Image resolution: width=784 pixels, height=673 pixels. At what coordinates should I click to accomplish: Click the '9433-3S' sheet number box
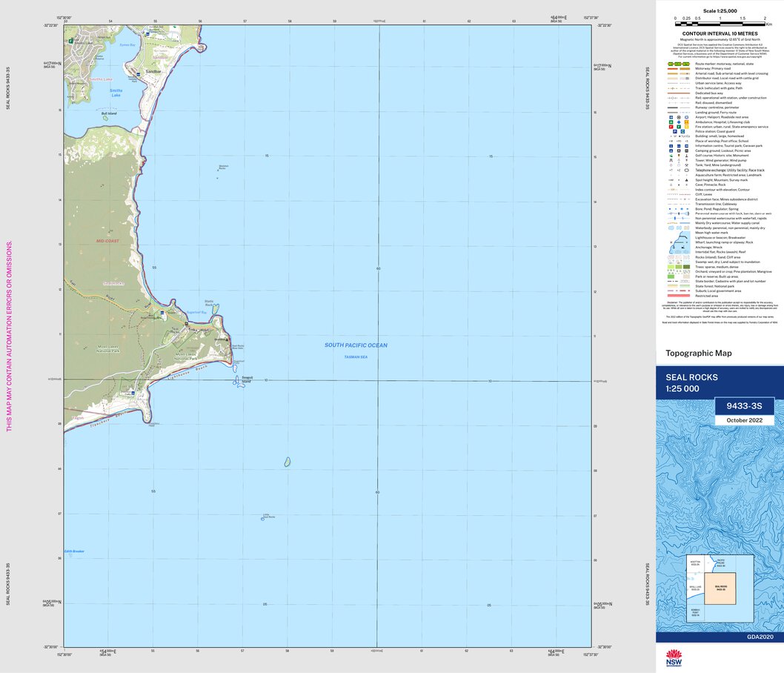coord(744,406)
